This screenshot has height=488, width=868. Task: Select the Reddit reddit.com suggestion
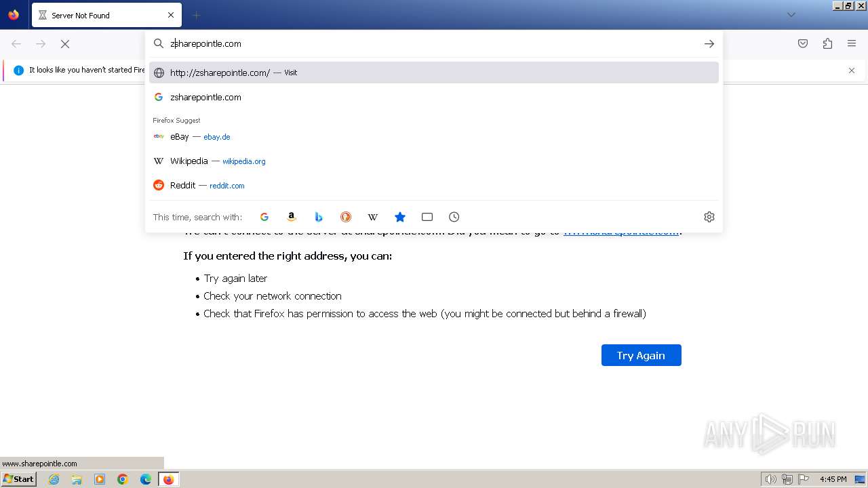tap(434, 185)
